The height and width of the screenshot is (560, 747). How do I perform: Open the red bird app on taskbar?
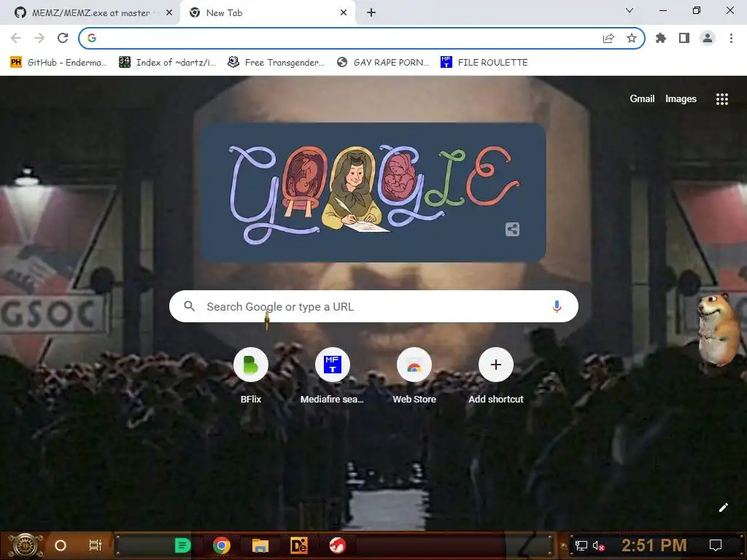338,545
